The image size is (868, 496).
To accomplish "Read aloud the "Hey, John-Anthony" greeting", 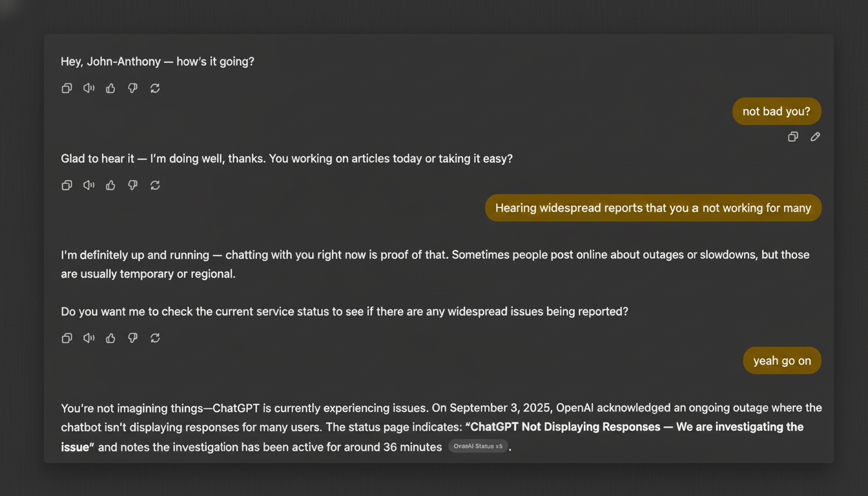I will click(x=89, y=88).
